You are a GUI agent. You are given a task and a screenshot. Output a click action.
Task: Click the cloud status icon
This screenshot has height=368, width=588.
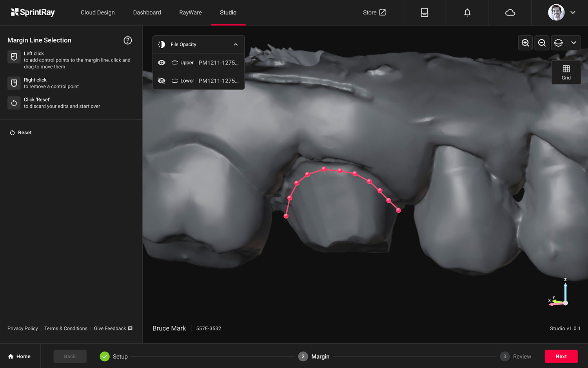510,13
